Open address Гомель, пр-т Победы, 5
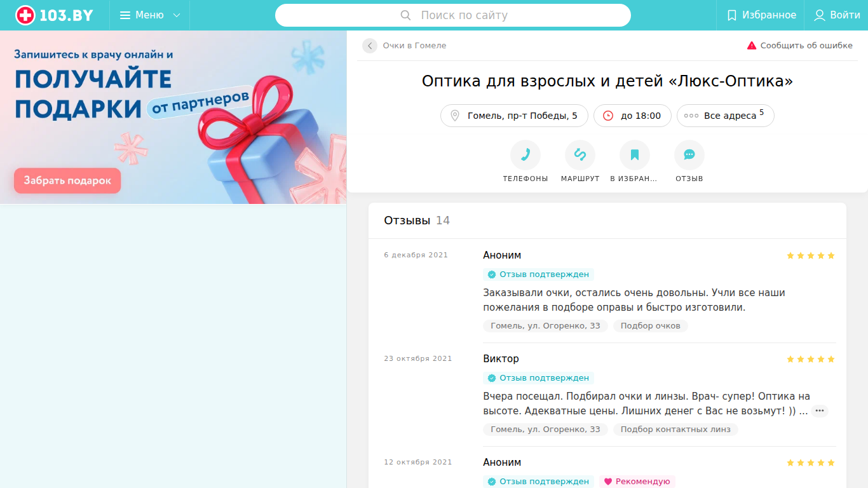Screen dimensions: 868x488 (514, 116)
